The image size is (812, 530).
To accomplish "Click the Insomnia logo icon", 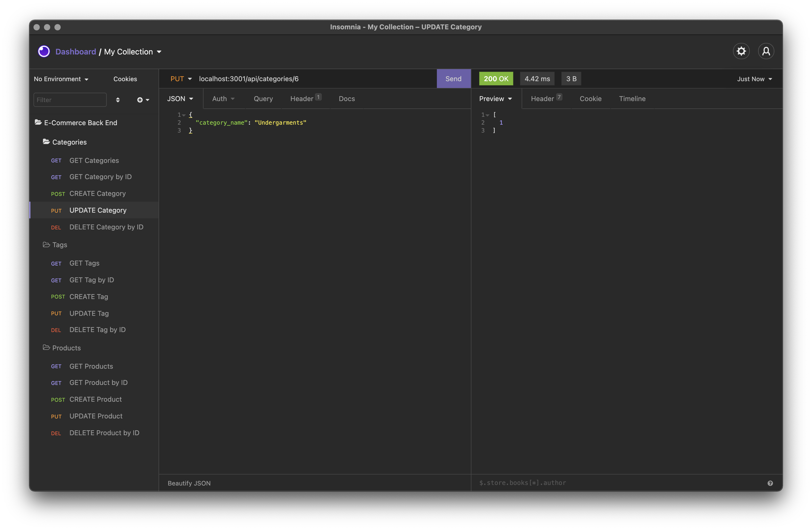I will [x=44, y=52].
